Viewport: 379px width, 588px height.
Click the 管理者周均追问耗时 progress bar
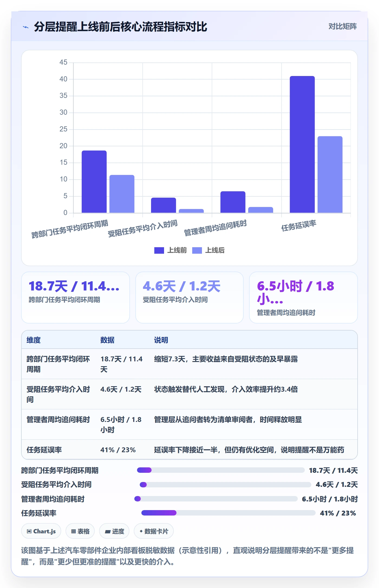click(x=216, y=499)
